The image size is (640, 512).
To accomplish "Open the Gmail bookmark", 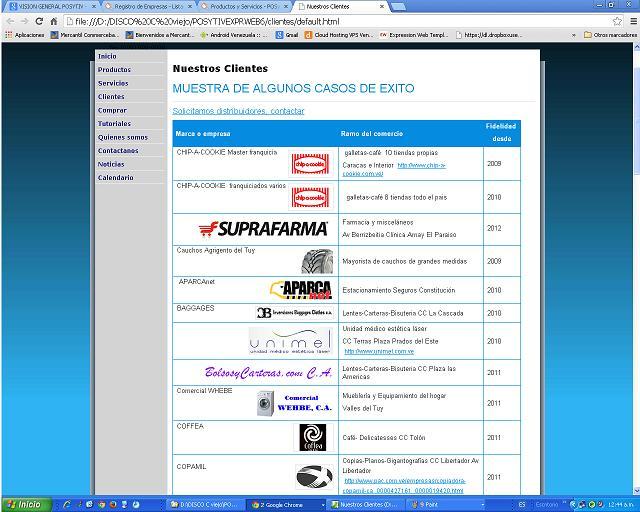I will [287, 35].
